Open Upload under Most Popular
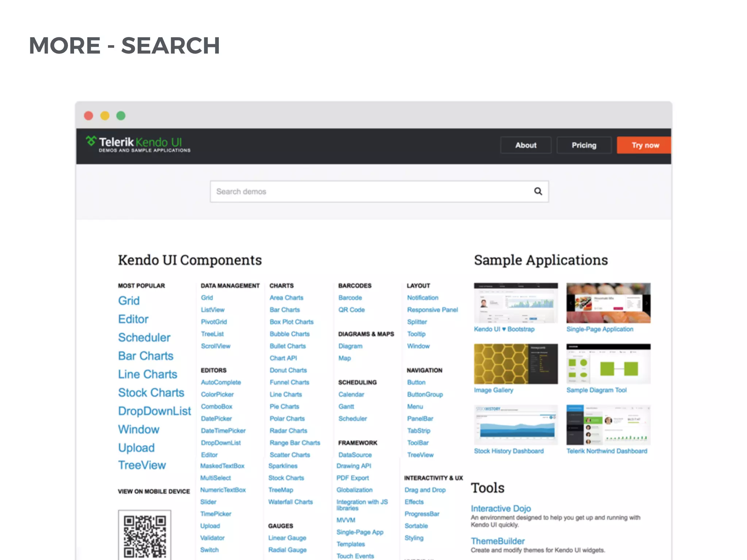 tap(136, 448)
